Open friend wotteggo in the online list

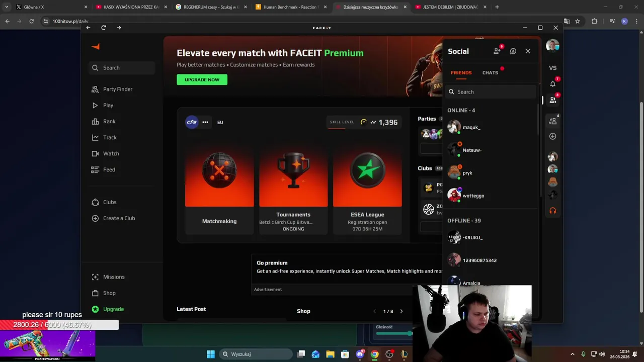(x=491, y=196)
